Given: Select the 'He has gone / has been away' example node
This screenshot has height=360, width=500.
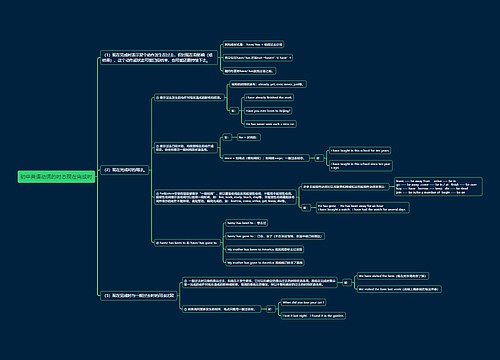Looking at the screenshot, I should click(x=363, y=208).
